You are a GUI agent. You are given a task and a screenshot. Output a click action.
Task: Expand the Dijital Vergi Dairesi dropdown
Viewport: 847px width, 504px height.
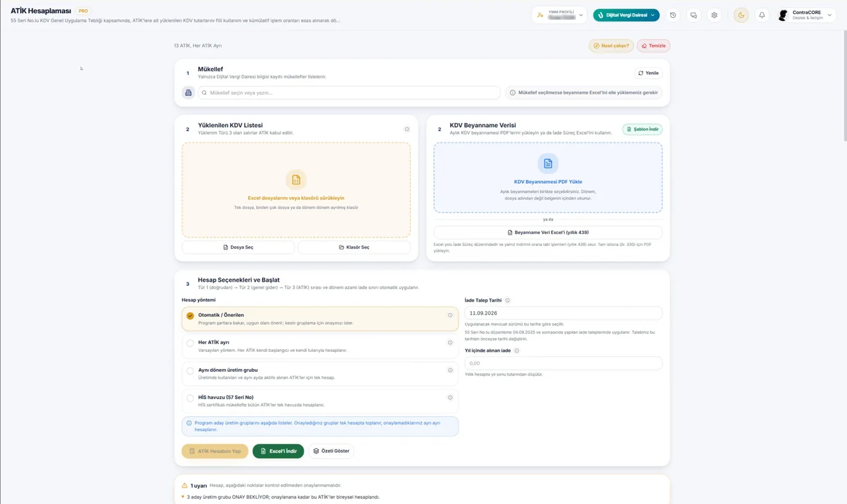coord(626,15)
